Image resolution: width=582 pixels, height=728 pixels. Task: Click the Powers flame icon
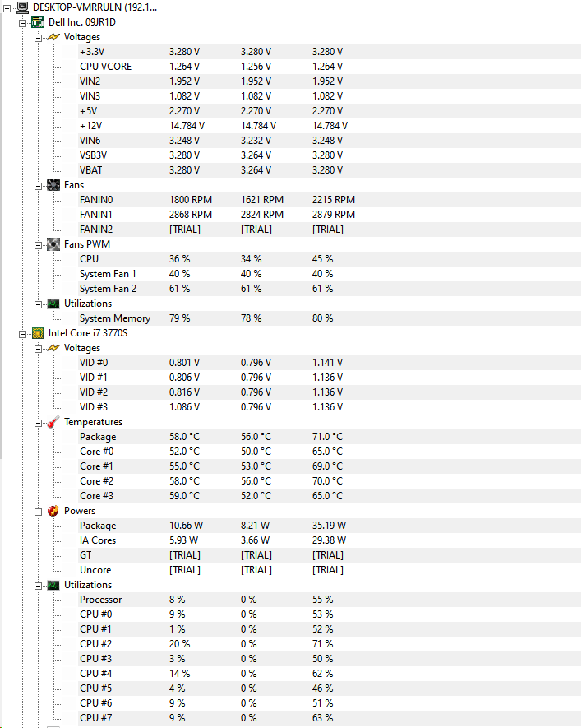point(53,511)
